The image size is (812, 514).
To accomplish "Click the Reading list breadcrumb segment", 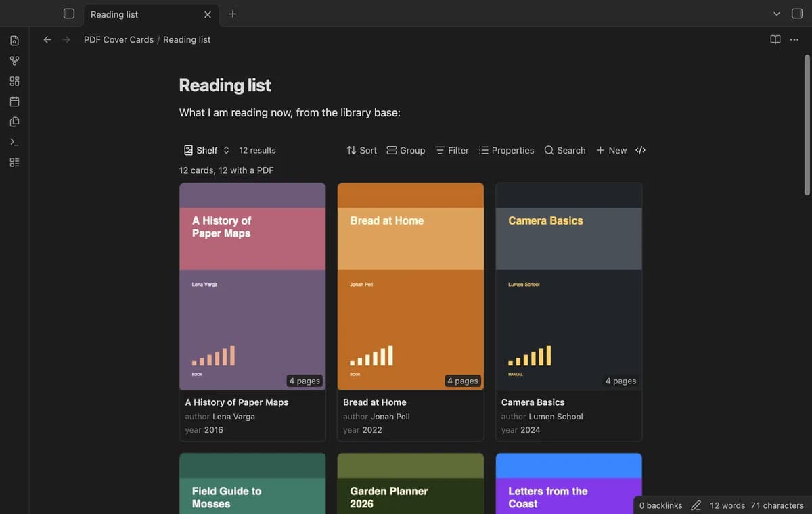I will pos(187,40).
